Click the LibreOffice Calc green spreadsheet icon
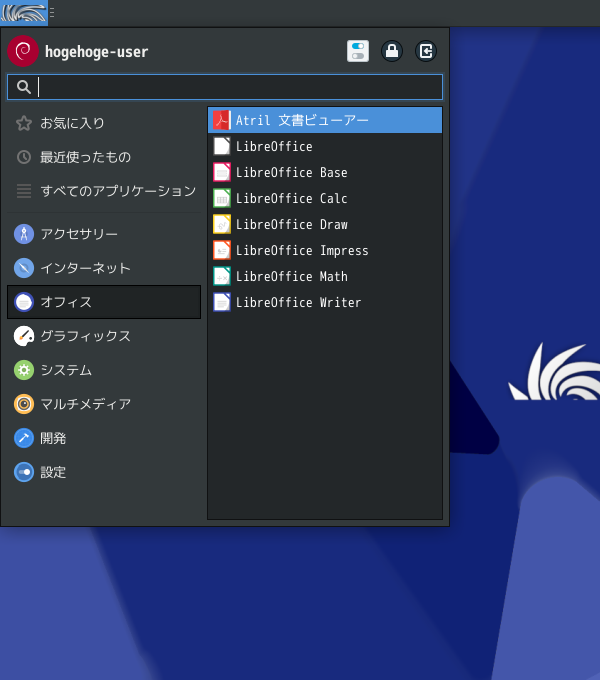 222,198
